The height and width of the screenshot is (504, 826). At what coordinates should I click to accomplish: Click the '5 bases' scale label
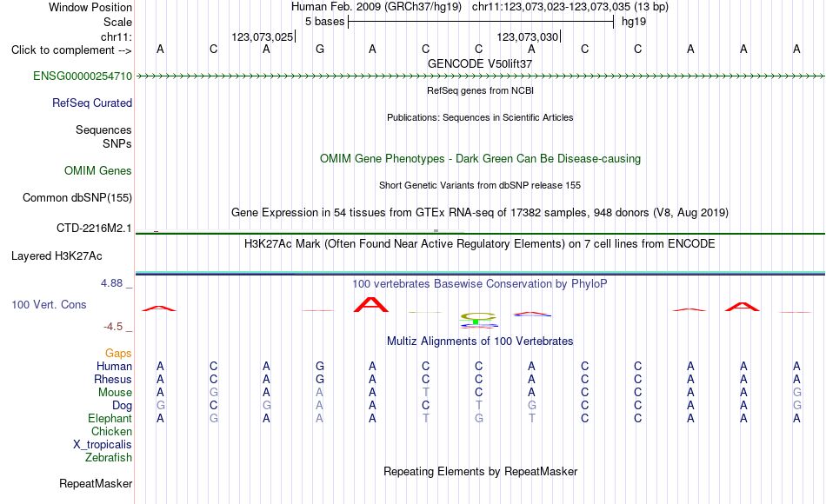(x=324, y=22)
